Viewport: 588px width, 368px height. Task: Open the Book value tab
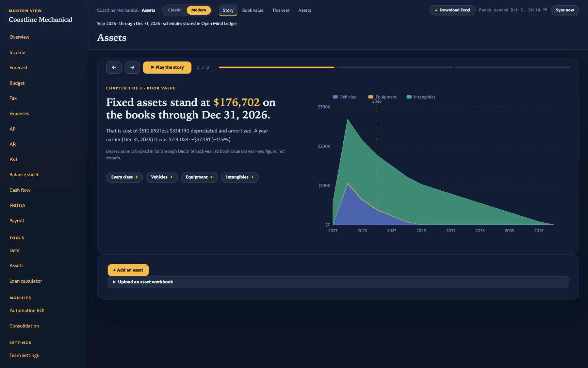(x=253, y=10)
